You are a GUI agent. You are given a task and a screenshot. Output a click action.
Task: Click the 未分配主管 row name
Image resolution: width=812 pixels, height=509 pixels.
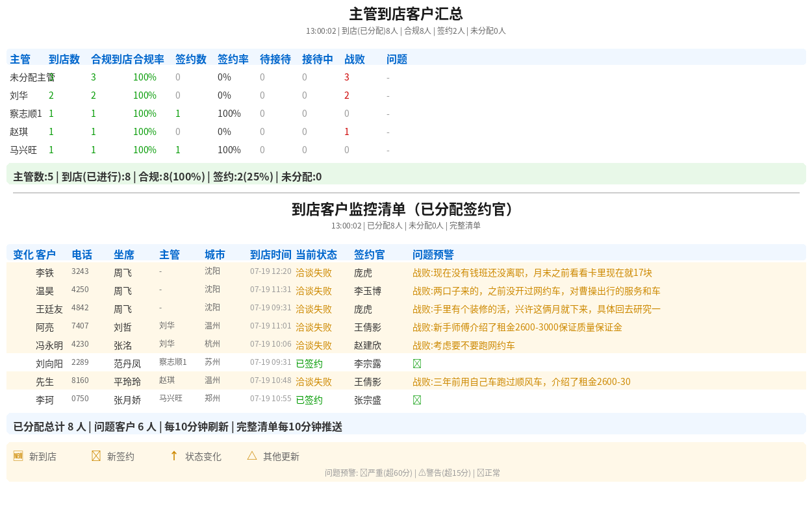click(32, 77)
